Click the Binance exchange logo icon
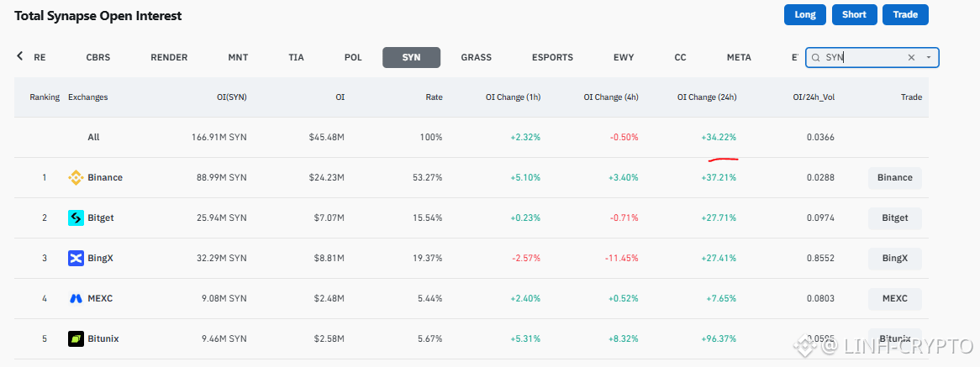980x367 pixels. click(76, 178)
